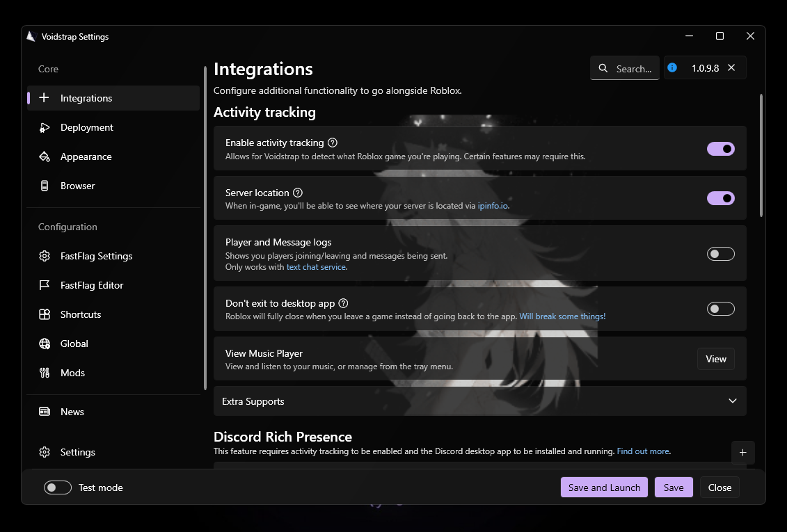Click the View Music Player button
Screen dimensions: 787x532
[x=715, y=358]
